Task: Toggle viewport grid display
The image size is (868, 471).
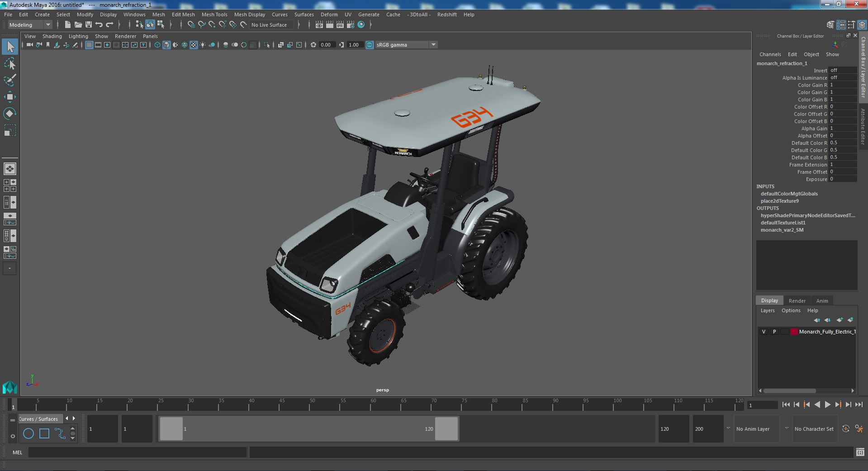Action: pyautogui.click(x=89, y=45)
